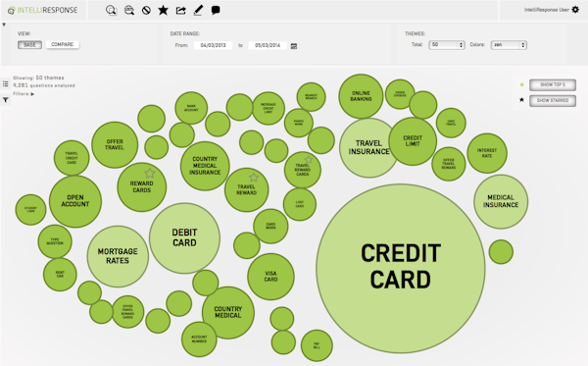Click the Show Starred button

point(553,101)
